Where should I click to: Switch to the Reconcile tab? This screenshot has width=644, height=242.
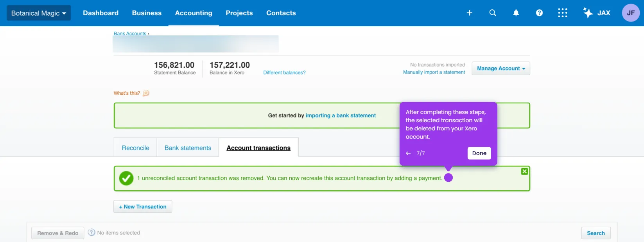(x=135, y=148)
